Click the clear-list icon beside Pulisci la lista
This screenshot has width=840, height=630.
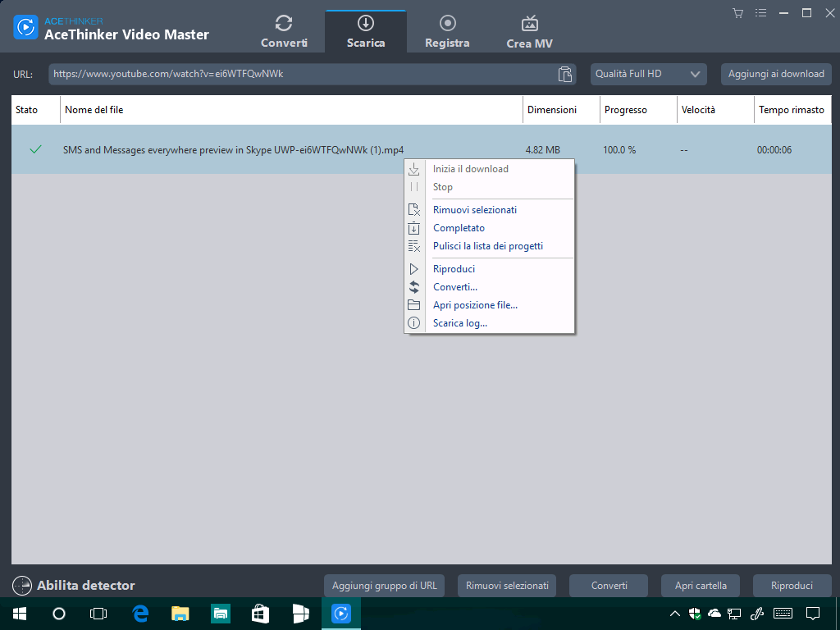pyautogui.click(x=414, y=246)
